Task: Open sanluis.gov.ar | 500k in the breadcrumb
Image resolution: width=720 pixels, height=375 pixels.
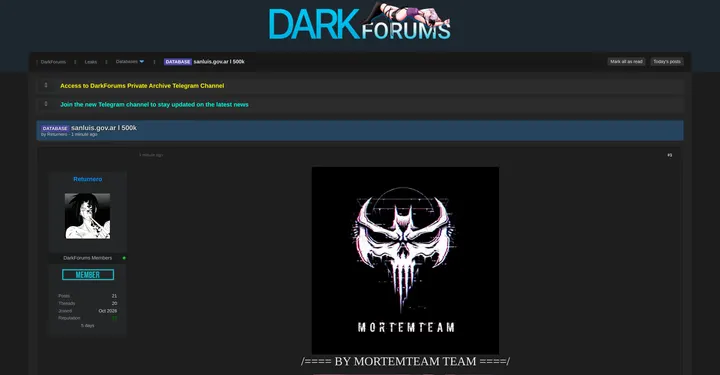Action: pyautogui.click(x=219, y=62)
